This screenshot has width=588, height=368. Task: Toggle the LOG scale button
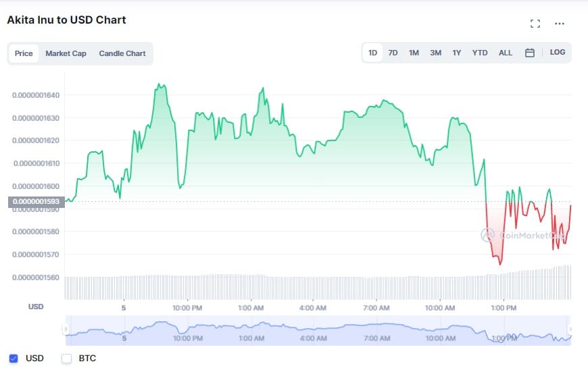(x=558, y=53)
